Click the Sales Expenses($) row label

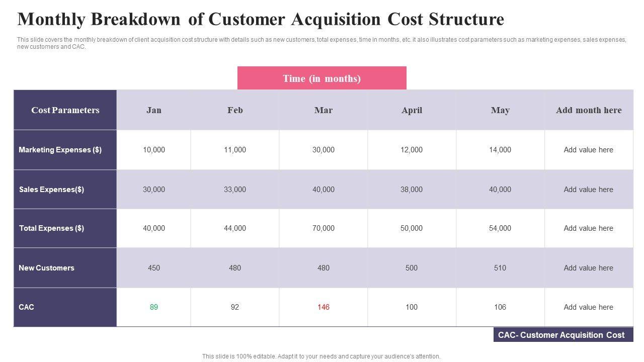(52, 190)
